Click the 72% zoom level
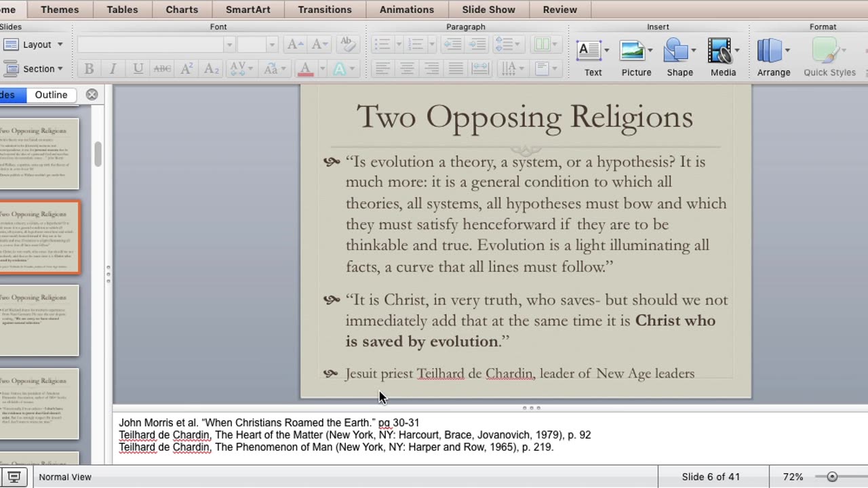Image resolution: width=868 pixels, height=488 pixels. [793, 477]
